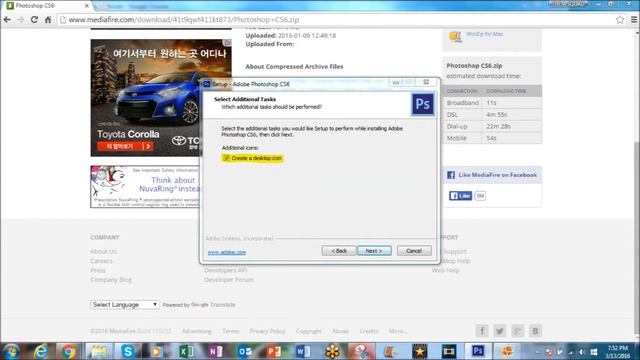Reload the MediaFire page
640x360 pixels.
pos(34,20)
